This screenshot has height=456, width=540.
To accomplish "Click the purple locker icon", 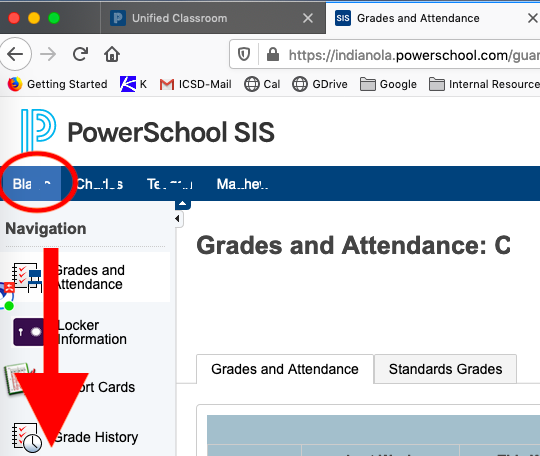I will (29, 332).
